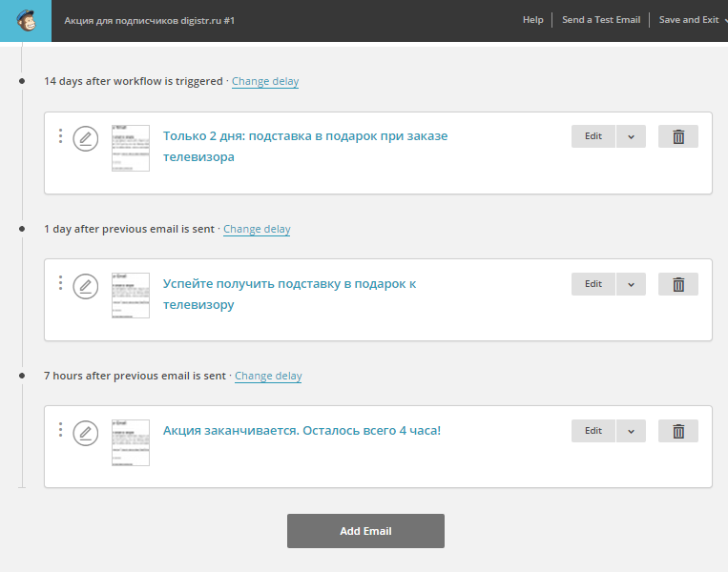Edit the 'Успейте получить подставку' email
Screen dimensions: 728x572
593,284
